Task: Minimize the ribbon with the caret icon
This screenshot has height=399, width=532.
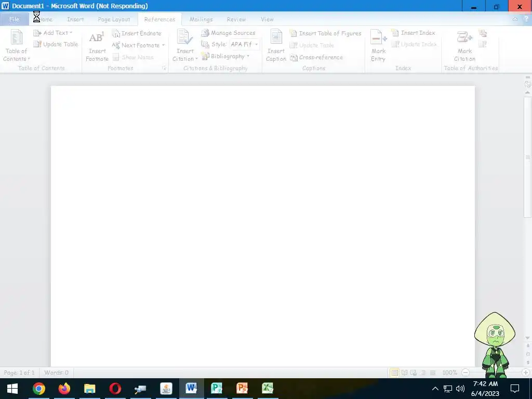Action: tap(515, 19)
